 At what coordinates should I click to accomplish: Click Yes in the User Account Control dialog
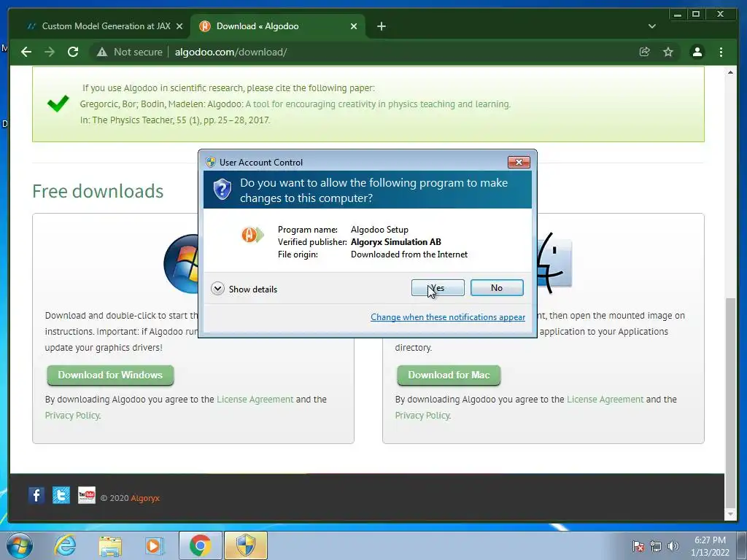438,287
